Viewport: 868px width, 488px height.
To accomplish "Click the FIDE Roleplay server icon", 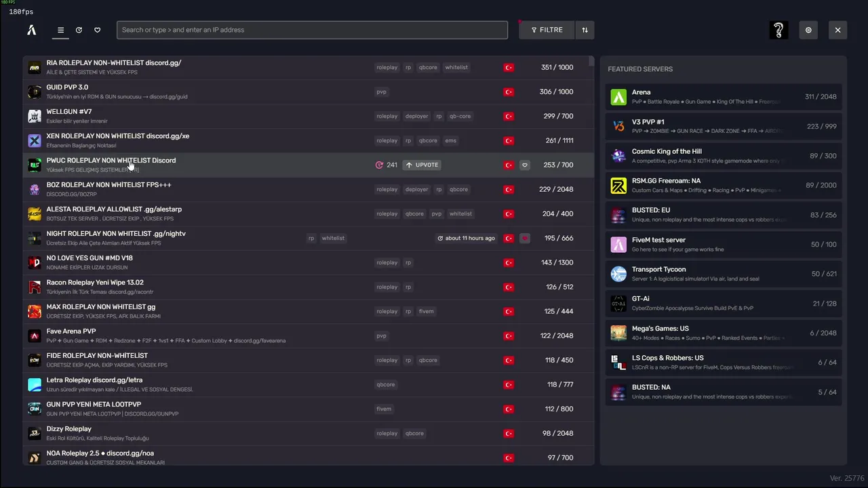I will [x=35, y=360].
